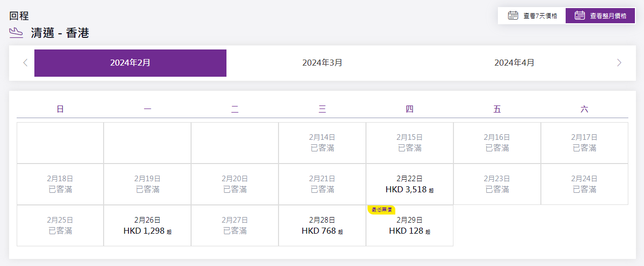Open the 2024年4月 month tab
Image resolution: width=644 pixels, height=266 pixels.
click(x=514, y=63)
